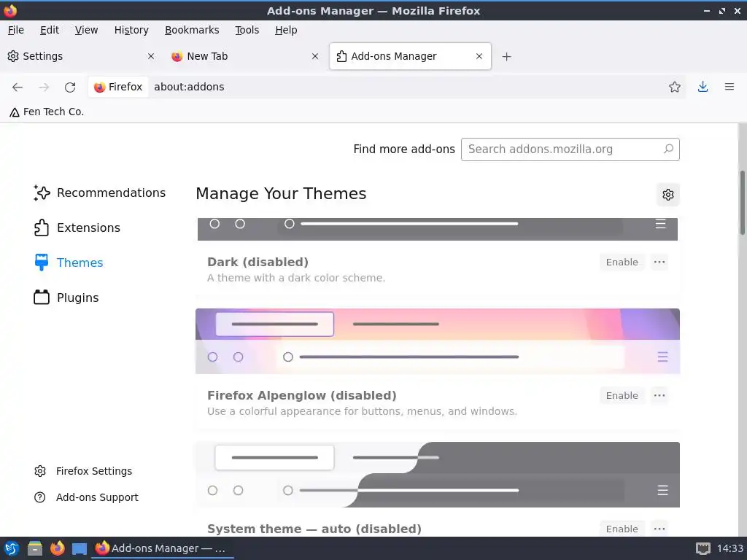Click the Firefox Alpenglow theme preview image
The image size is (747, 560).
[438, 341]
